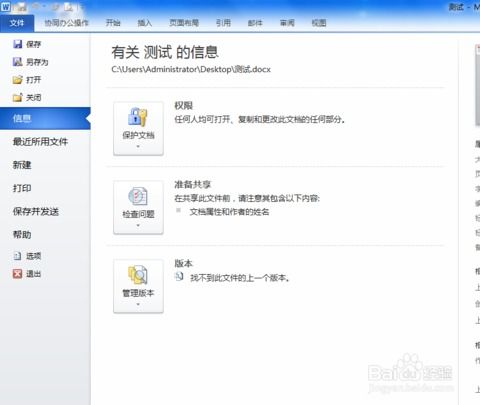Screen dimensions: 480x405
Task: Click the Manage Versions (管理版本) icon
Action: pyautogui.click(x=138, y=275)
